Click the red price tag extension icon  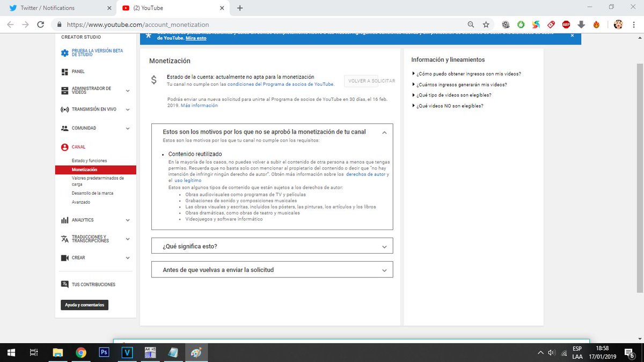(x=551, y=24)
